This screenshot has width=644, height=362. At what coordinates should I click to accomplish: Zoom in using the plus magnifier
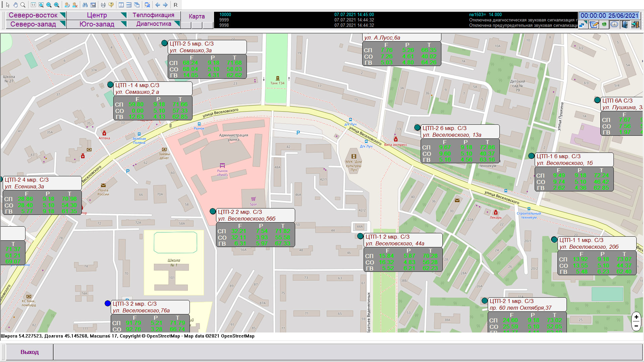[56, 5]
